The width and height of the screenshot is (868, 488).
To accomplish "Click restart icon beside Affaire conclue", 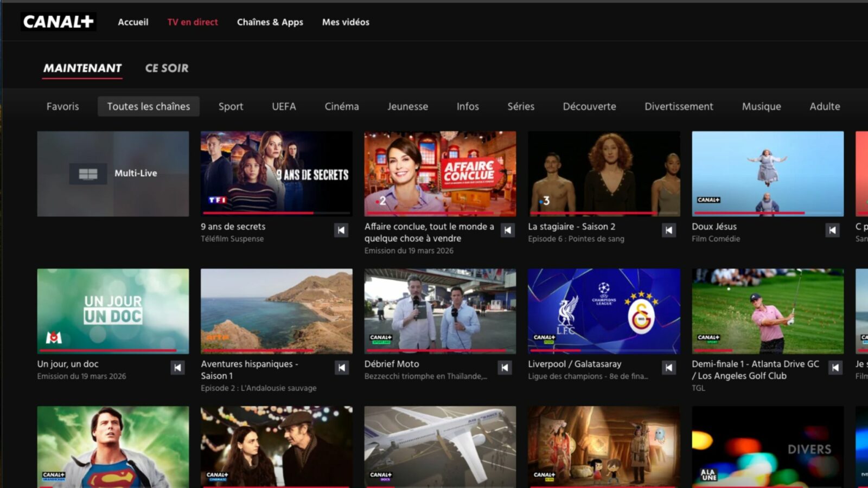I will click(x=507, y=230).
